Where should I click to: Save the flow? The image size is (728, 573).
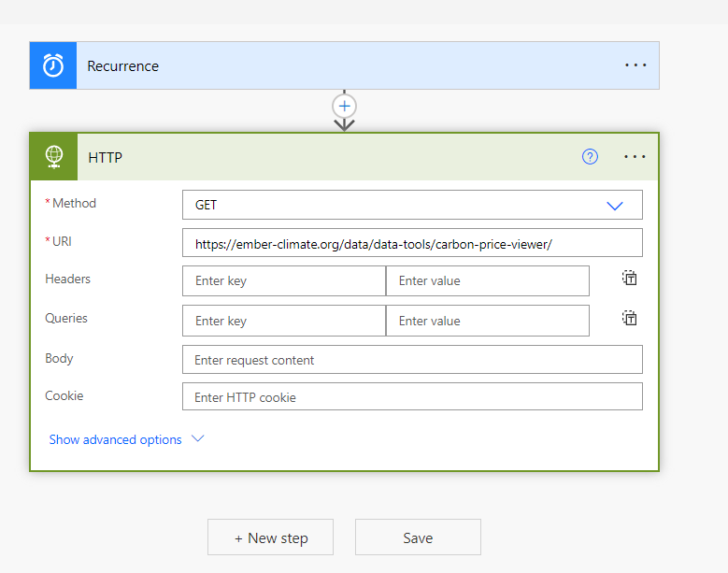click(x=418, y=537)
